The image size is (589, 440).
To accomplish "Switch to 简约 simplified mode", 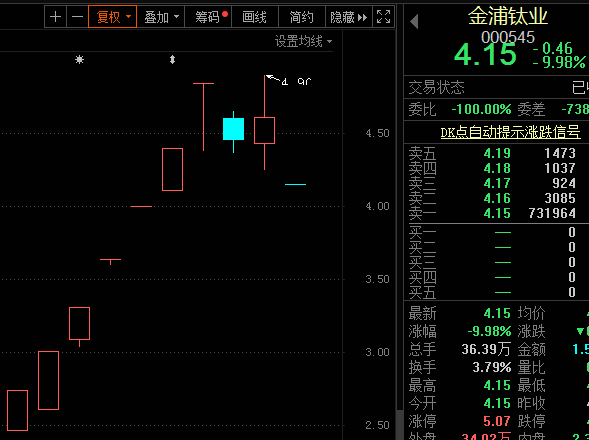I will click(x=302, y=17).
